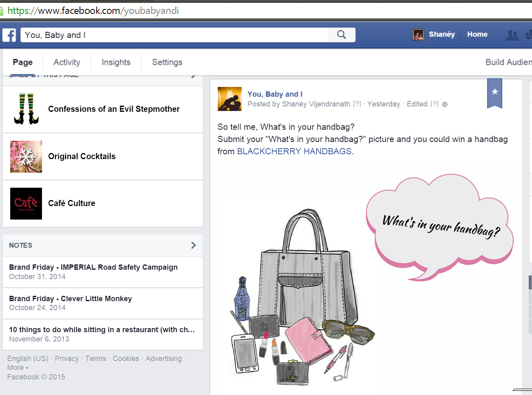
Task: Open post audience gear icon
Action: click(445, 104)
